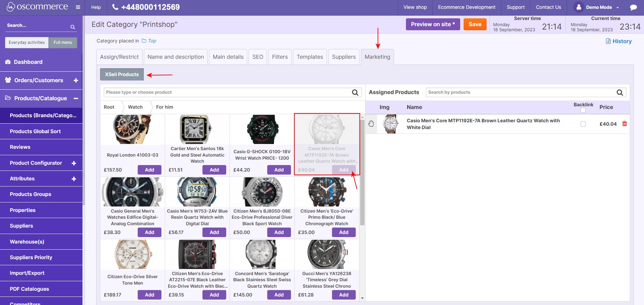Collapse Products/Catalogue with the minus sign
Image resolution: width=644 pixels, height=305 pixels.
[76, 98]
